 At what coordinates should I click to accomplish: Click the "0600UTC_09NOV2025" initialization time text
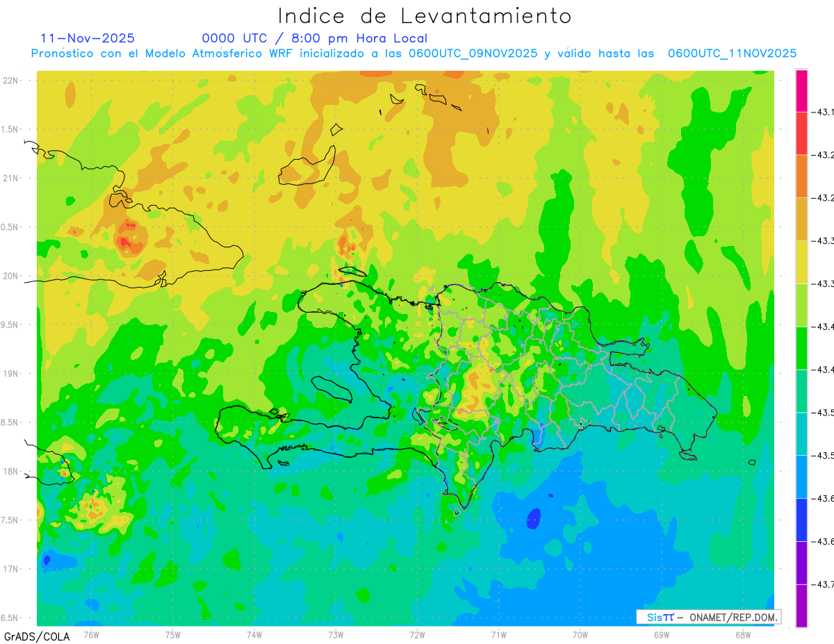(x=473, y=53)
